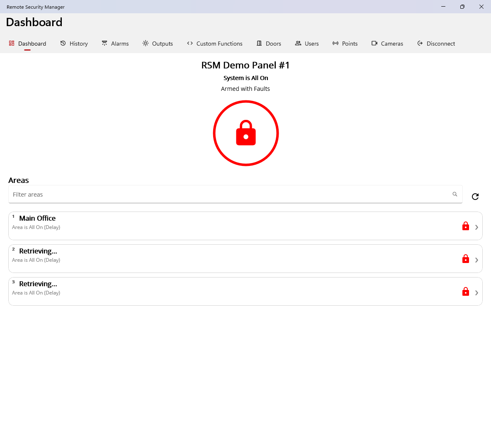This screenshot has height=448, width=491.
Task: Close the Remote Security Manager window
Action: tap(481, 7)
